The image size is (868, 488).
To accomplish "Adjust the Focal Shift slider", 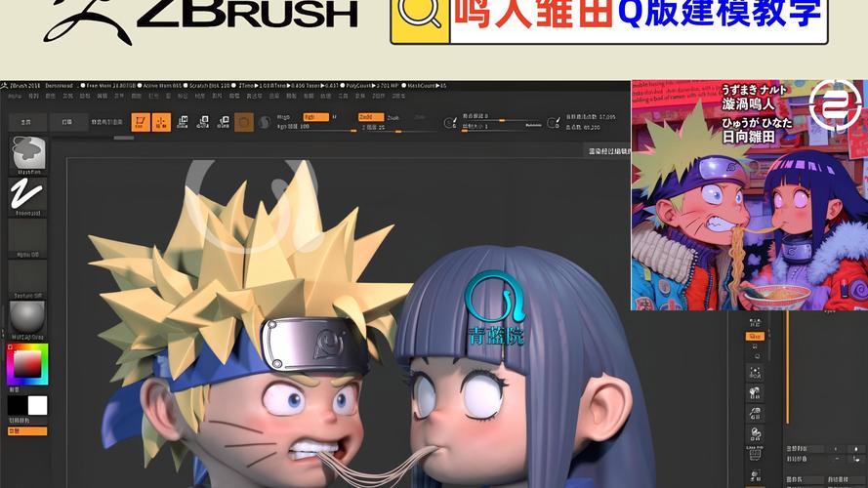I will (502, 116).
